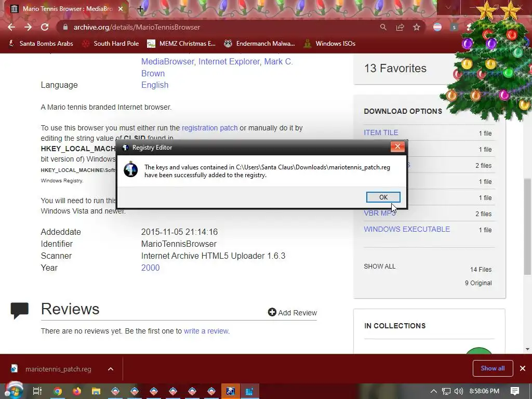This screenshot has width=532, height=399.
Task: Open a new browser tab
Action: coord(140,9)
